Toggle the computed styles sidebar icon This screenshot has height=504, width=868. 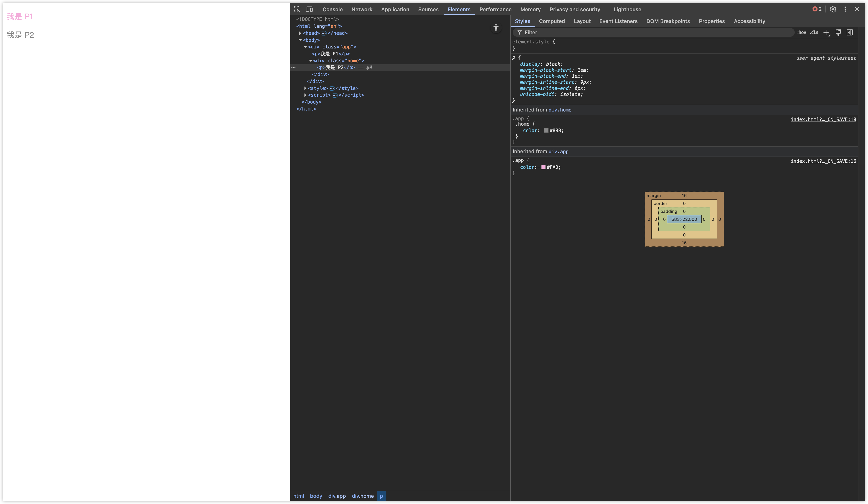(x=850, y=32)
